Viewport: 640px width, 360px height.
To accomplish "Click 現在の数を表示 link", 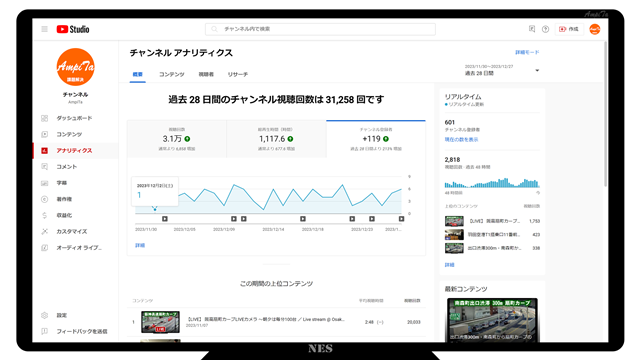I will tap(461, 140).
